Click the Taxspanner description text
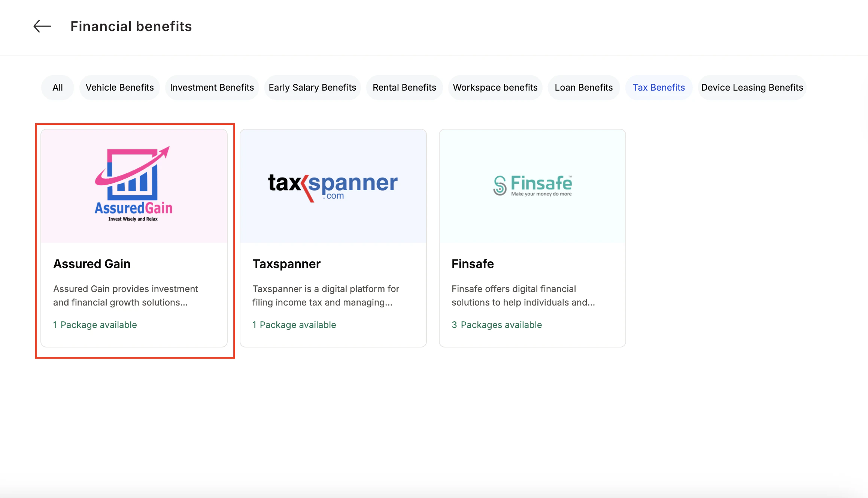868x498 pixels. [326, 296]
